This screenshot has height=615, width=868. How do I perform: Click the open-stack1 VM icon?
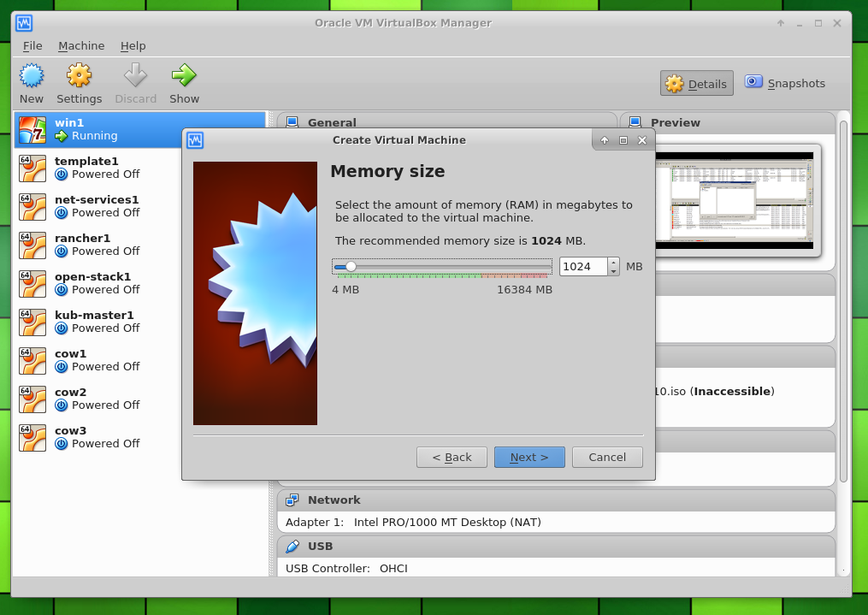pos(32,284)
